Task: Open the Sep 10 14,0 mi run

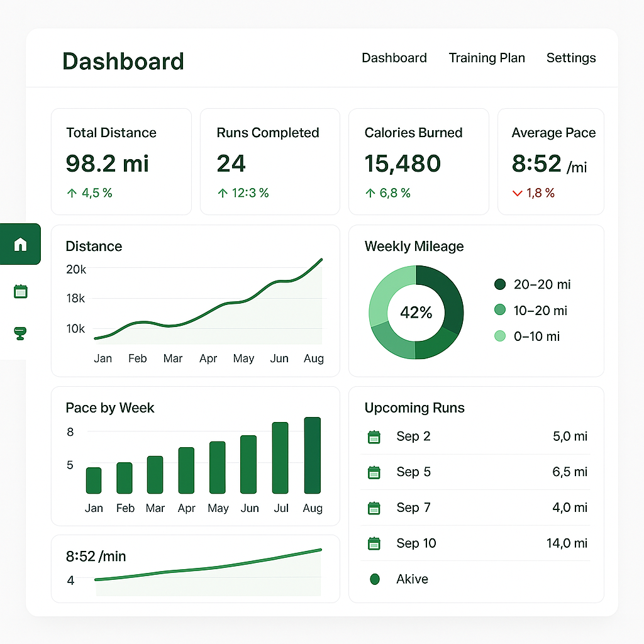Action: (475, 543)
